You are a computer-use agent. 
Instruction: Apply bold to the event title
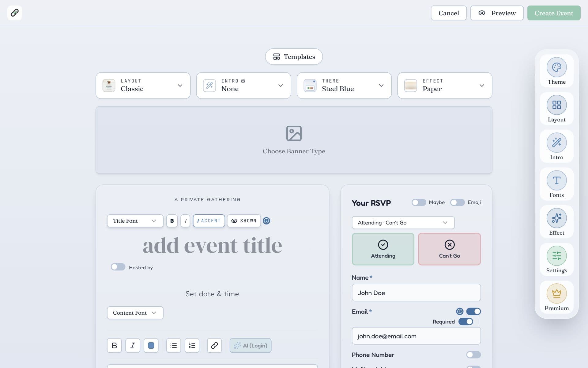(x=172, y=221)
